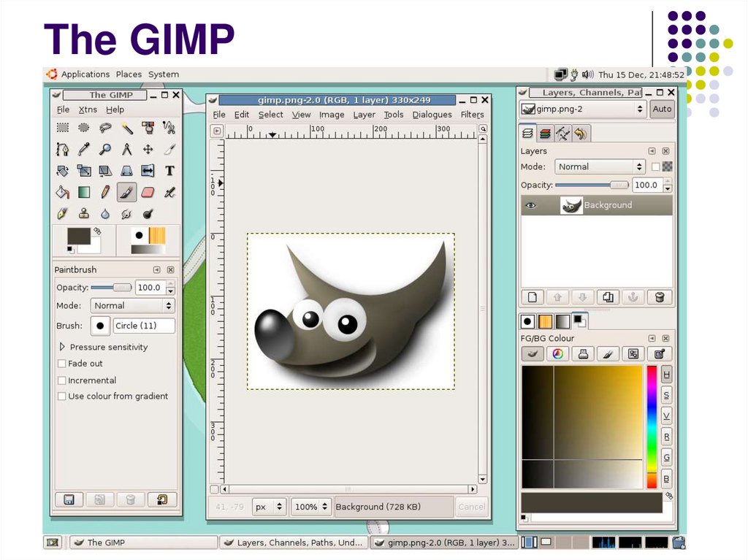Adjust the Layers Opacity slider
Screen dimensions: 748x560
point(592,185)
